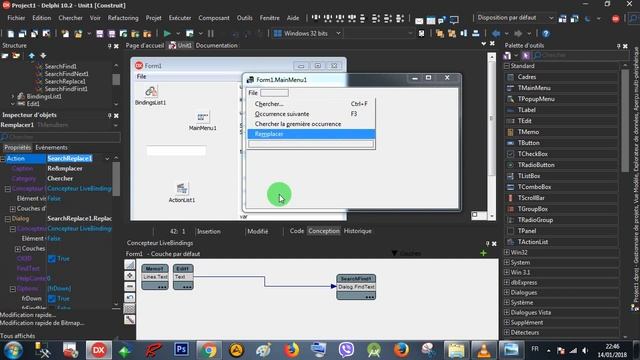640x360 pixels.
Task: Collapse the Standard palette category
Action: [x=507, y=66]
